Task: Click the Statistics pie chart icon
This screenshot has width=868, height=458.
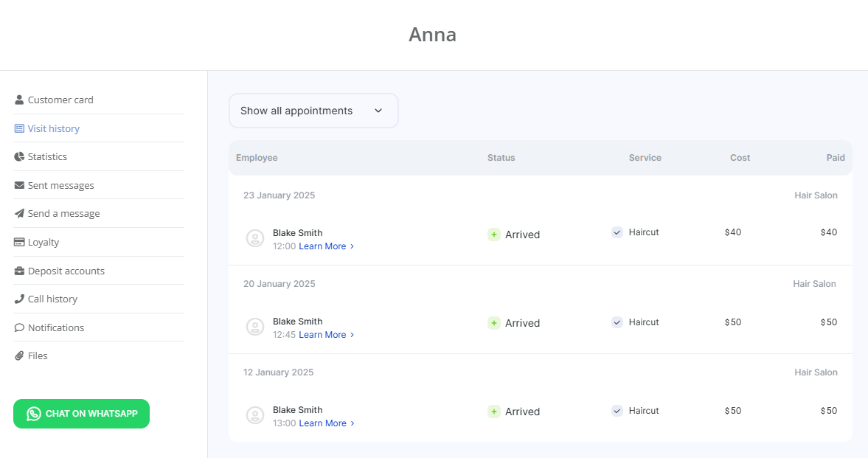Action: [19, 156]
